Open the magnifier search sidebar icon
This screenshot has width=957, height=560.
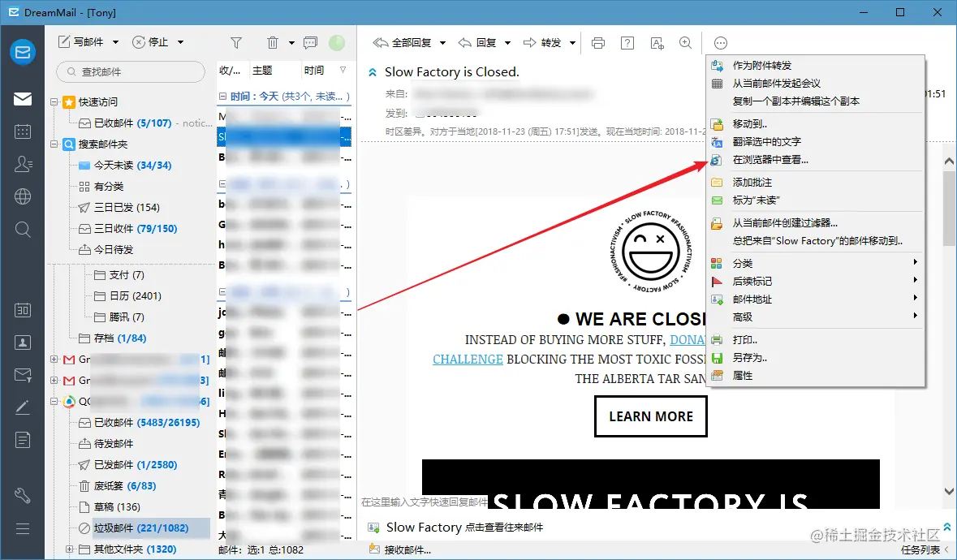point(23,229)
